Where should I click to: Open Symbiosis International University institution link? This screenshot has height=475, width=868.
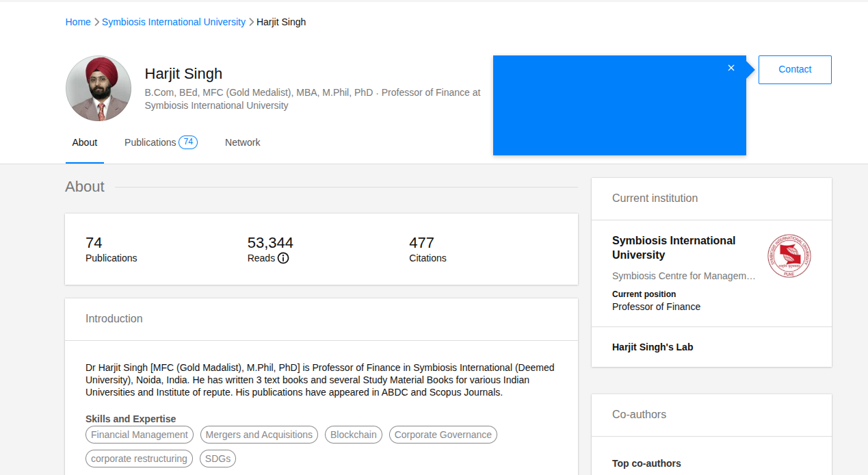pyautogui.click(x=674, y=248)
